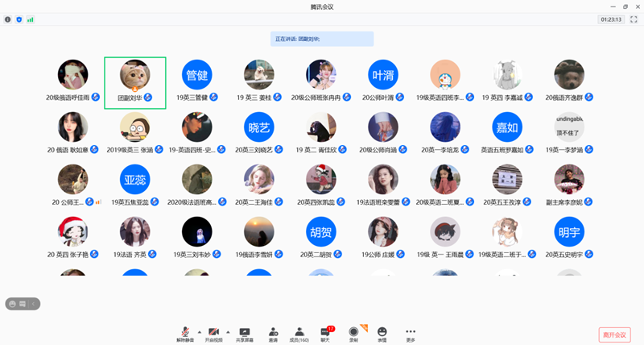Open 聊天 chat with 17 unread
Image resolution: width=644 pixels, height=345 pixels.
click(326, 333)
